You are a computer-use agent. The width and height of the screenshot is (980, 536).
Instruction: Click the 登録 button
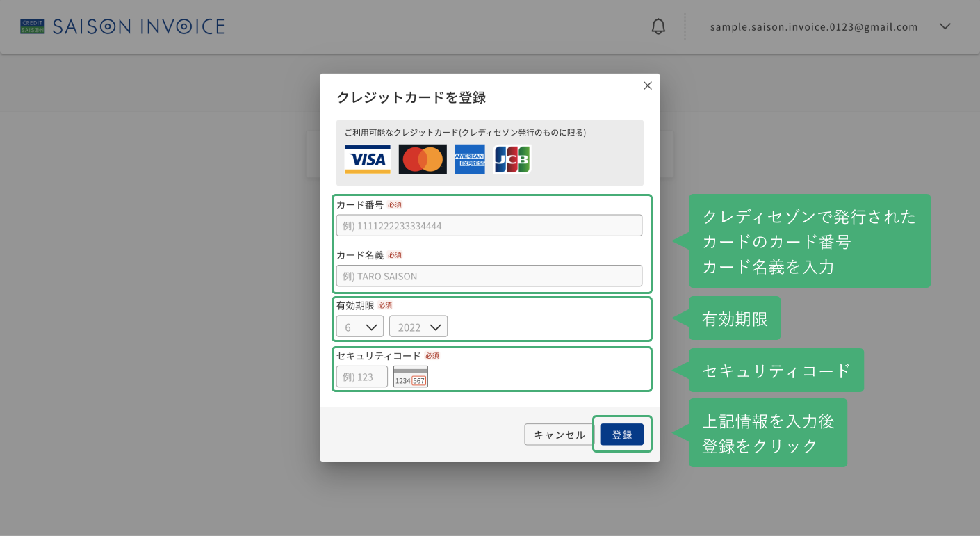622,435
